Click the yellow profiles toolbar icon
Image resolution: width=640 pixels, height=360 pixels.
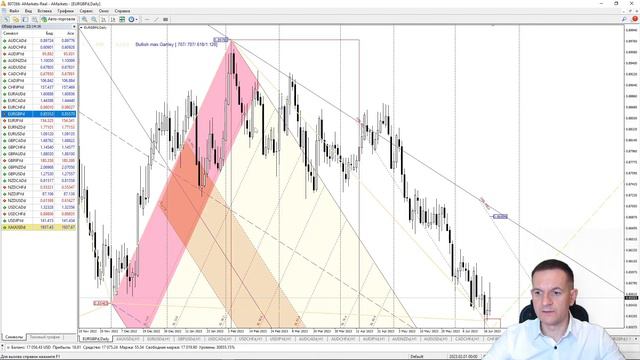coord(16,19)
